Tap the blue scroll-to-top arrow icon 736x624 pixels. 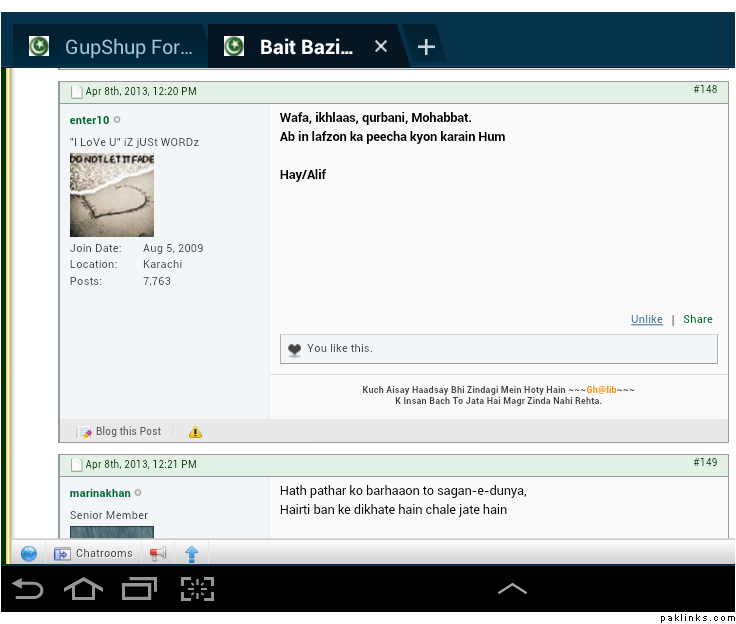(191, 553)
